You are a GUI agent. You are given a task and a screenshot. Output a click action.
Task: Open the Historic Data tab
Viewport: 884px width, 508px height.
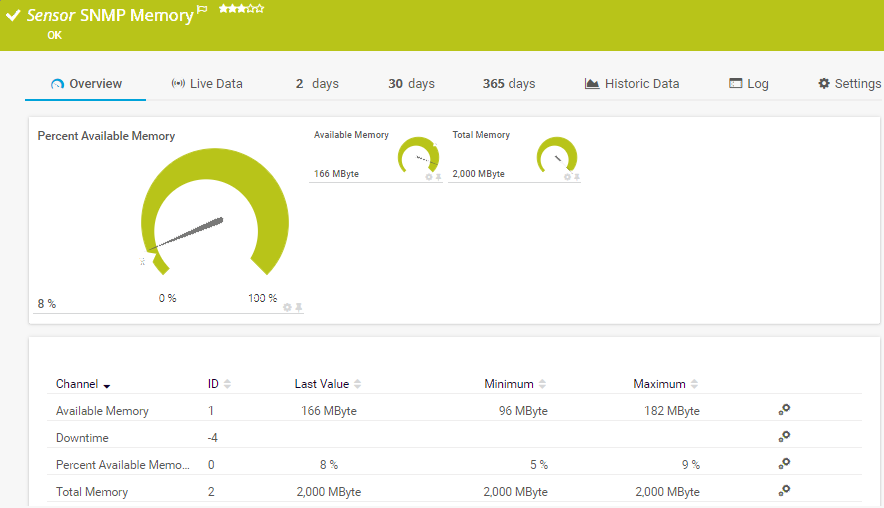[632, 84]
